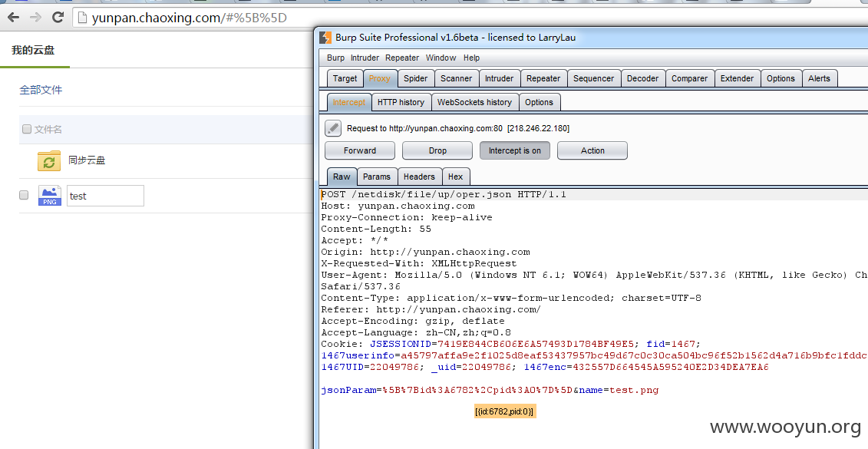Open the Burp menu

click(335, 58)
